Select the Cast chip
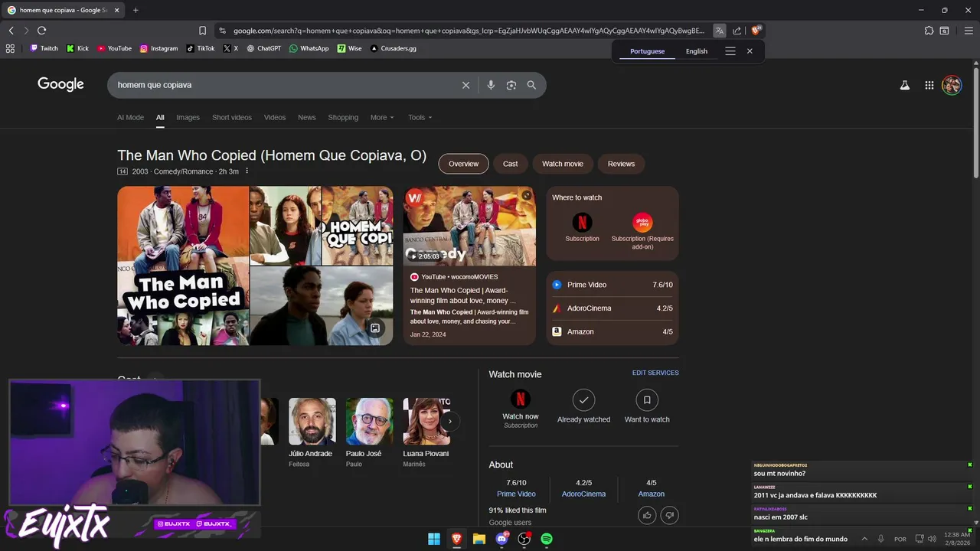 511,164
